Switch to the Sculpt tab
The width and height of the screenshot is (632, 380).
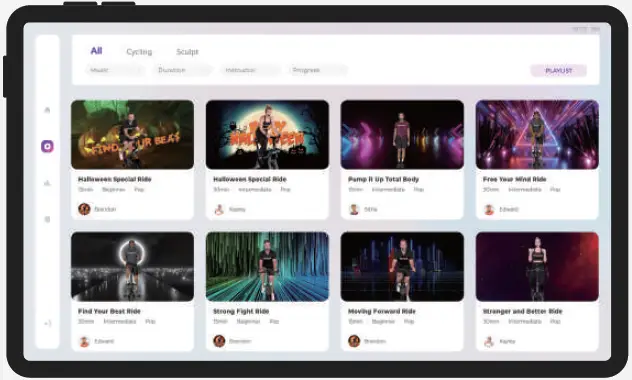tap(187, 52)
